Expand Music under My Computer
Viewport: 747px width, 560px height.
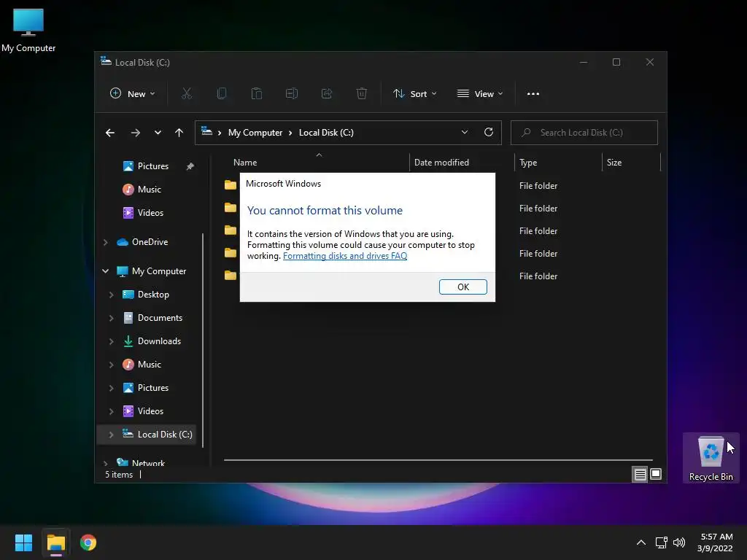tap(111, 365)
